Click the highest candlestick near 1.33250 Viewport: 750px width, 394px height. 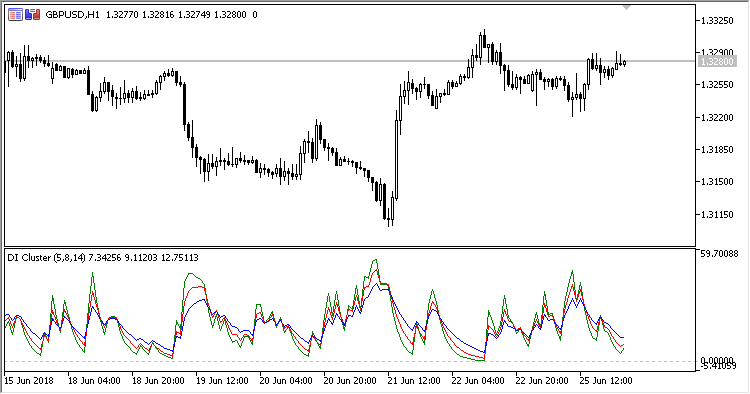485,38
